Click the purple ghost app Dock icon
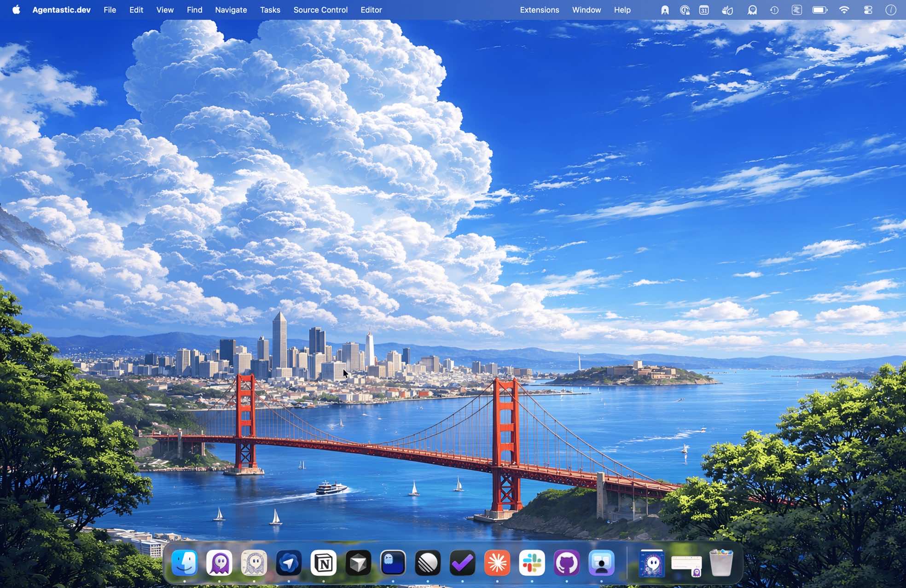Screen dimensions: 906x588 (x=219, y=563)
